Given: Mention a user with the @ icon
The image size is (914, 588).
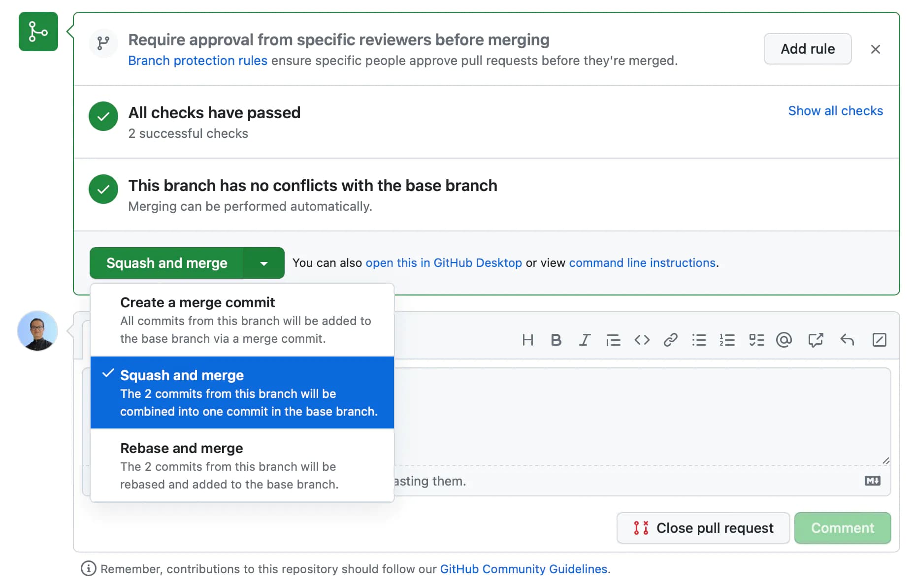Looking at the screenshot, I should point(784,340).
